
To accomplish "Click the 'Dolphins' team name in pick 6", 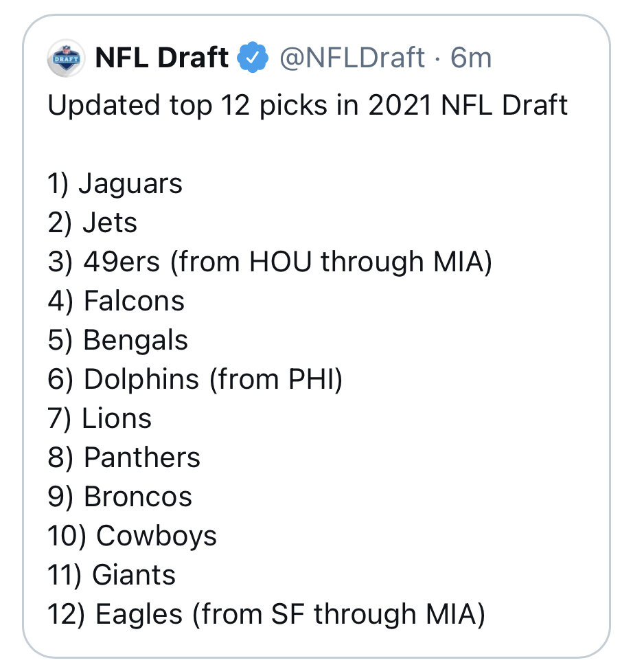I will point(141,380).
